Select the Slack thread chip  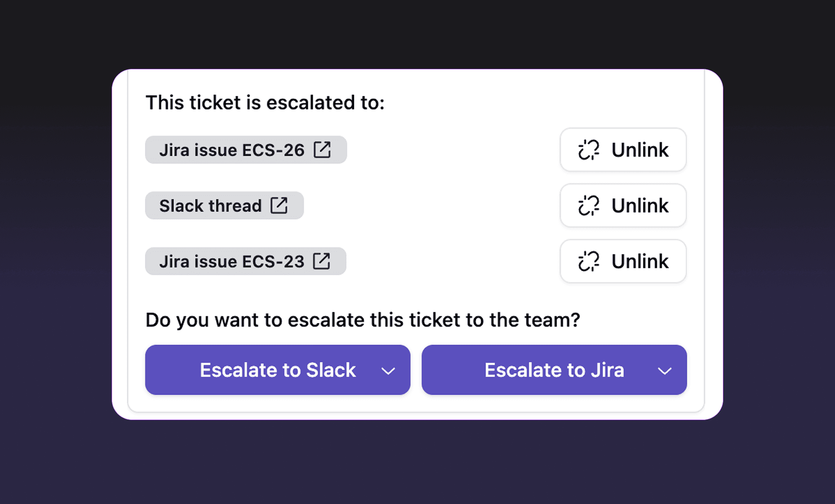223,206
